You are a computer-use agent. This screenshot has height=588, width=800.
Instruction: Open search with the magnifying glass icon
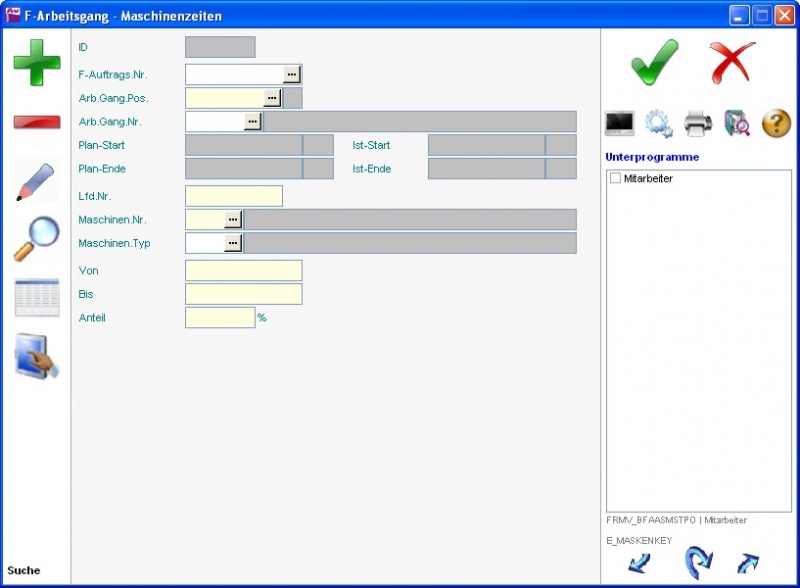coord(37,239)
